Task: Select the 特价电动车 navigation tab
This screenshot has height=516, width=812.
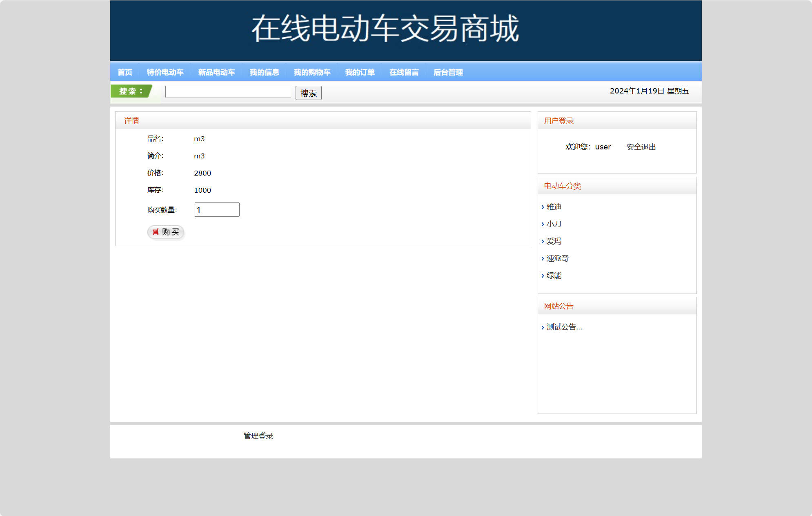Action: click(x=165, y=72)
